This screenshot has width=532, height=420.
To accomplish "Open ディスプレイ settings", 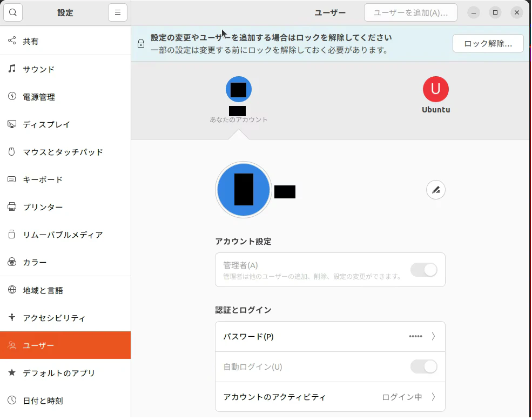I will pos(65,124).
